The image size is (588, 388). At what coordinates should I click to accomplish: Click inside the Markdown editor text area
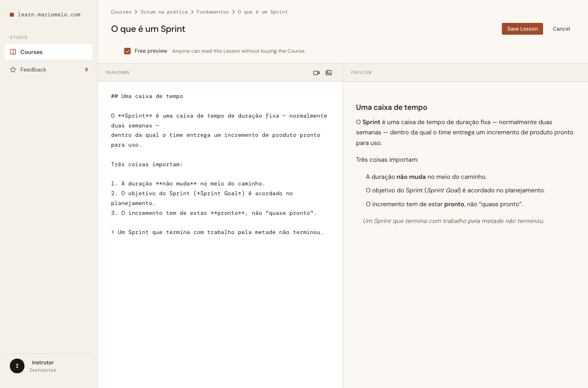pyautogui.click(x=220, y=235)
